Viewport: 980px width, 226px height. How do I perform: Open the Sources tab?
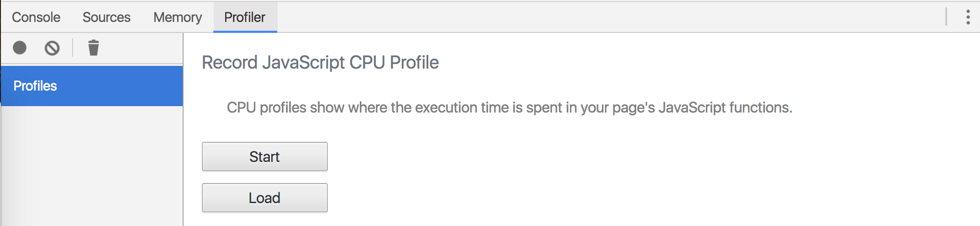click(x=106, y=17)
